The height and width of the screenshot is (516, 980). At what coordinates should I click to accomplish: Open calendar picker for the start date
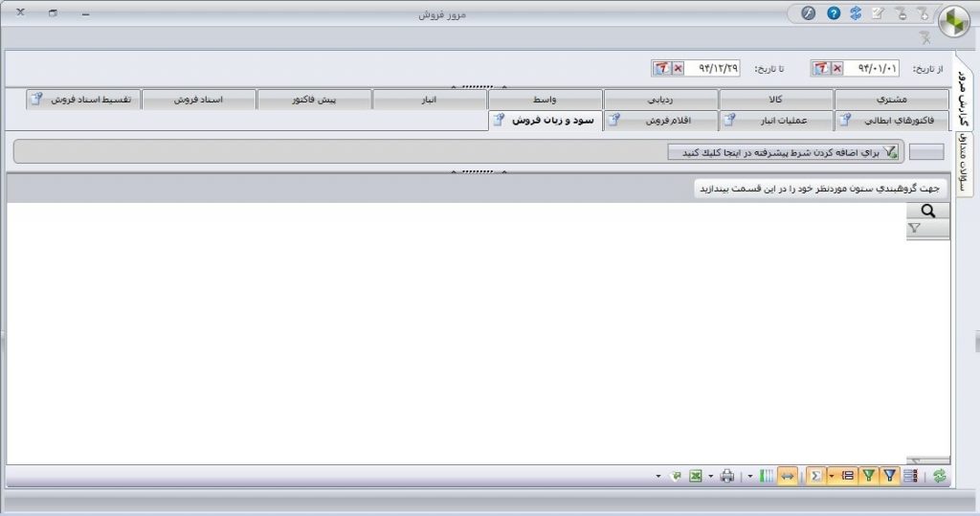pos(820,68)
